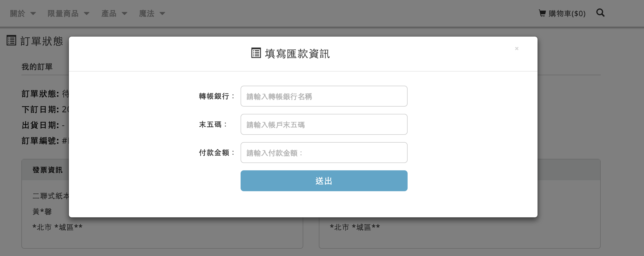Select the 我的訂單 tab
644x256 pixels.
(x=37, y=67)
